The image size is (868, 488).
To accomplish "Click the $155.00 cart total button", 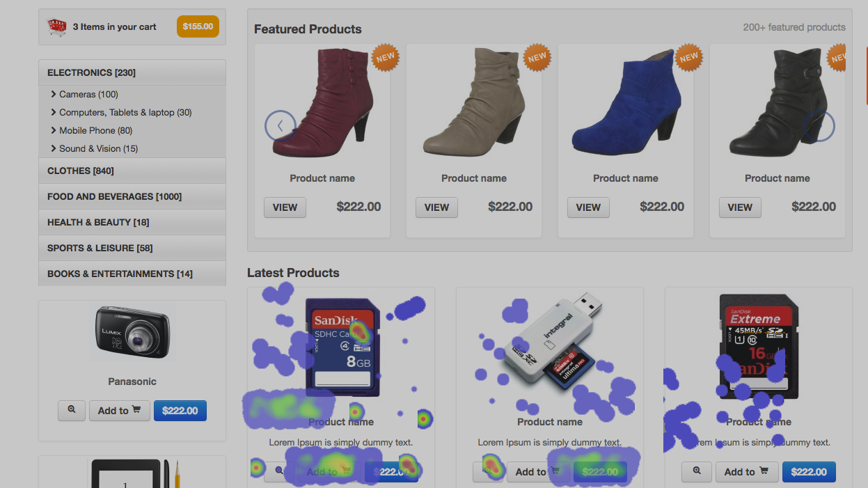I will pos(198,26).
